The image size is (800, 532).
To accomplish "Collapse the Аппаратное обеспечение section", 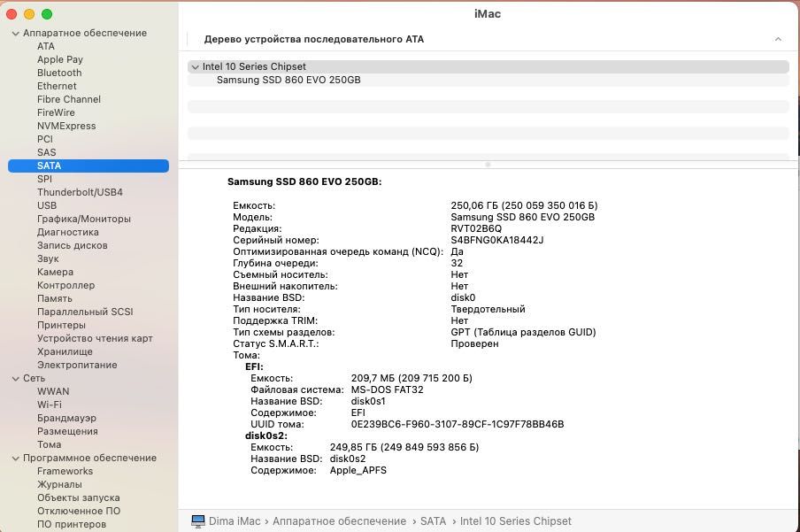I will (x=15, y=33).
